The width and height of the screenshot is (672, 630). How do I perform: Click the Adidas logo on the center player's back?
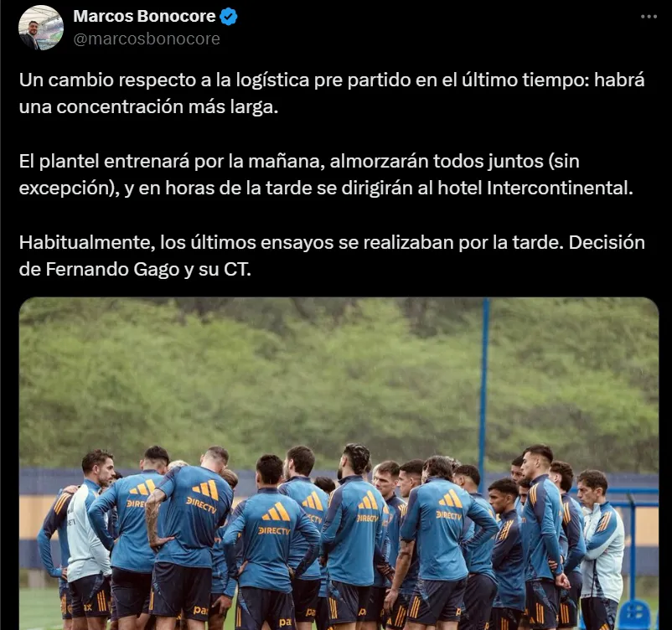(x=276, y=511)
